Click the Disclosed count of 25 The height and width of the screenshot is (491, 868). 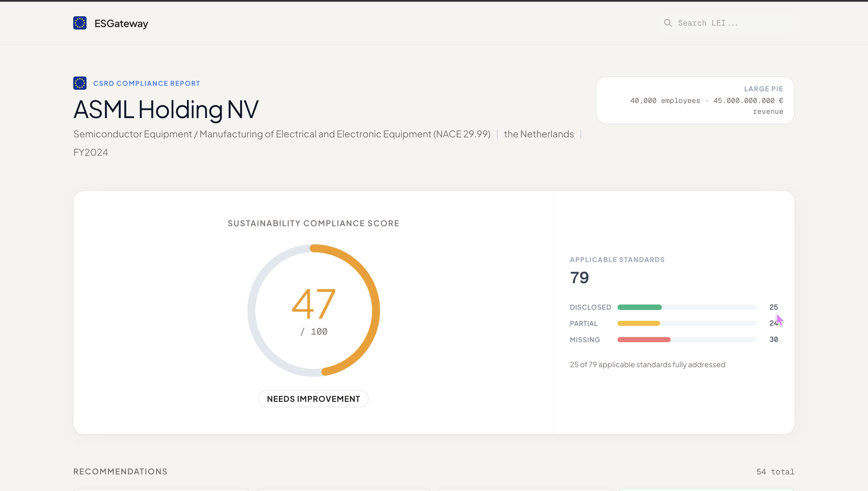point(773,307)
